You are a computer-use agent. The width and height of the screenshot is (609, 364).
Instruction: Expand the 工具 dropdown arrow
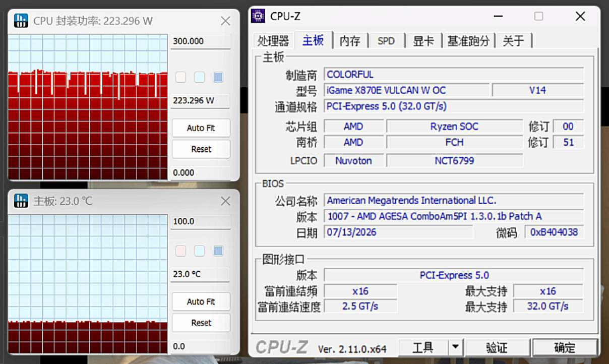(456, 347)
